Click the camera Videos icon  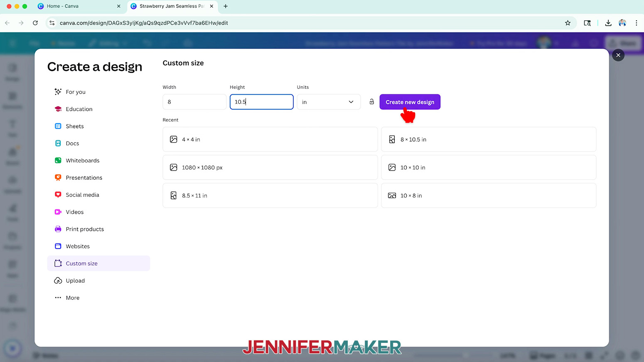(x=58, y=212)
